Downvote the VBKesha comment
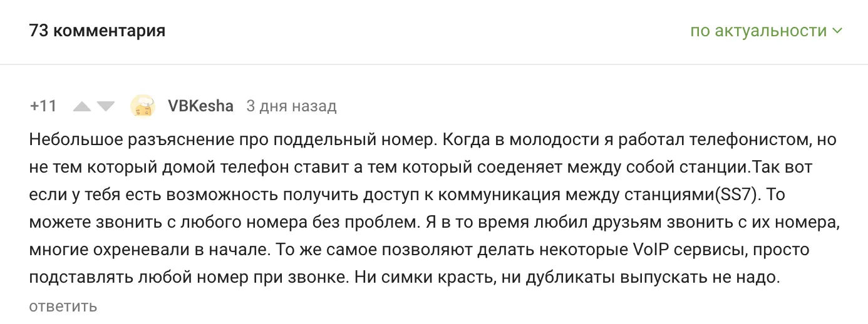Viewport: 868px width, 324px height. [x=106, y=107]
